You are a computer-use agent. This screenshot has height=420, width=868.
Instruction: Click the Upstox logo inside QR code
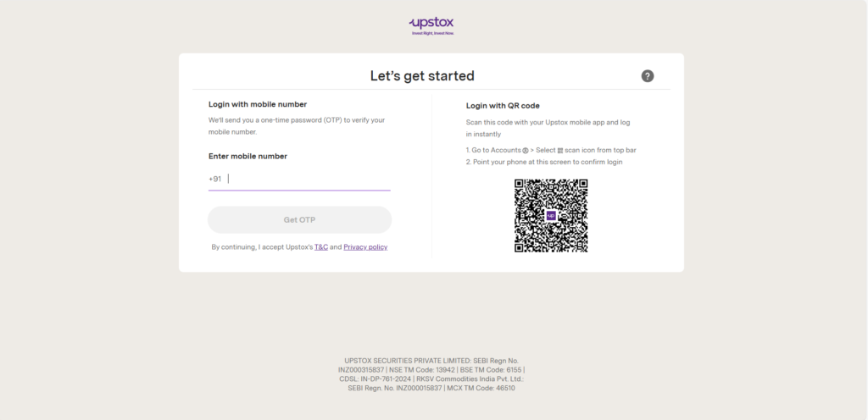pos(551,216)
